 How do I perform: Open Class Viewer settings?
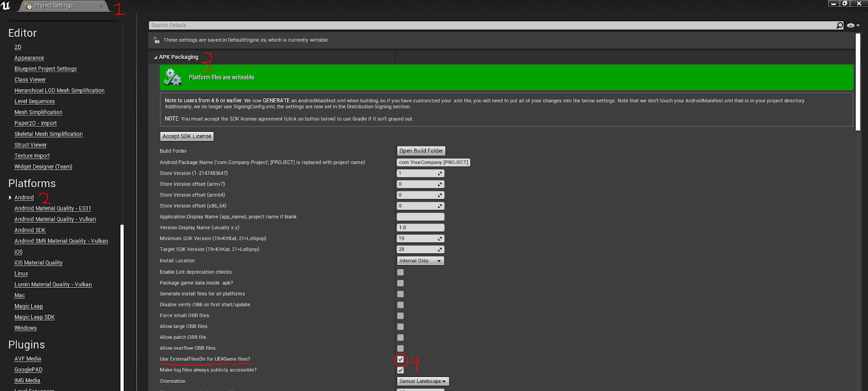(30, 80)
